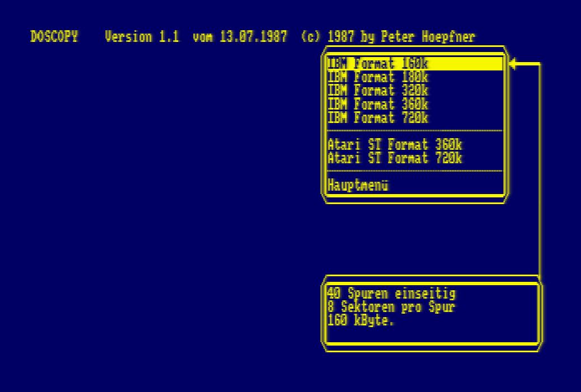
Task: Click the separator line above Hauptmenü
Action: point(414,171)
